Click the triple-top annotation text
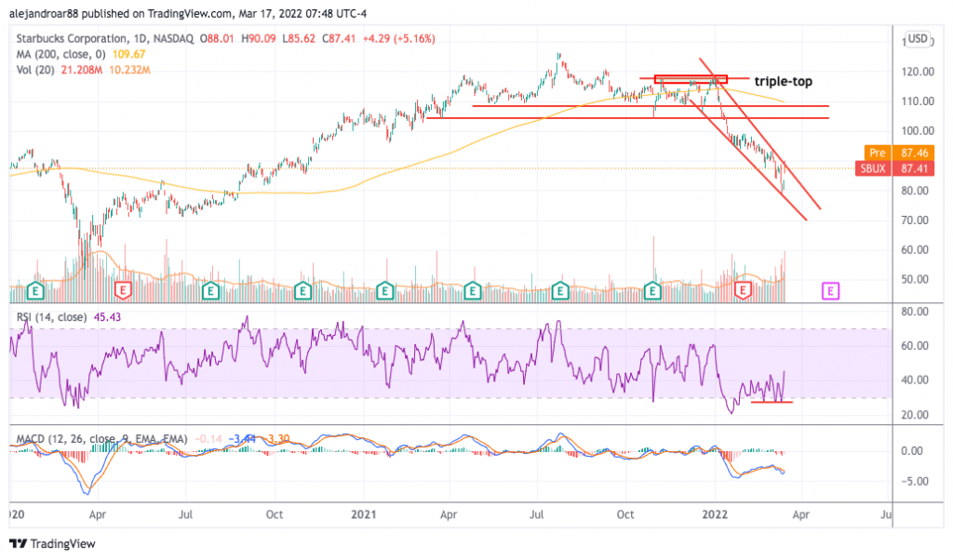 pos(783,81)
